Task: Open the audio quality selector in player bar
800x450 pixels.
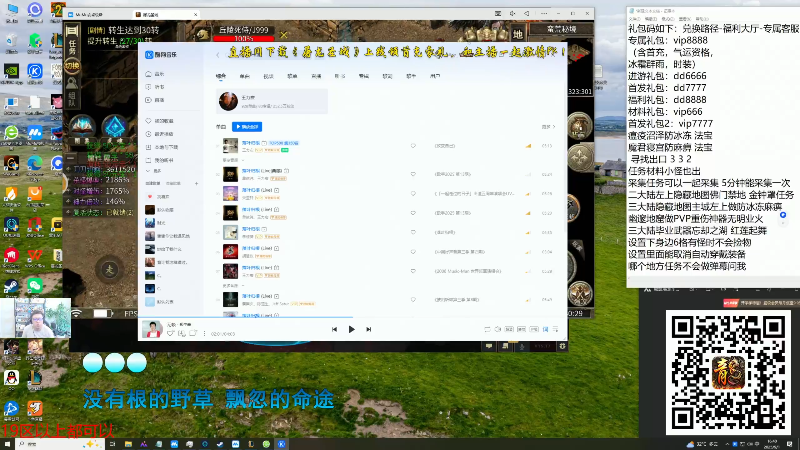Action: 509,329
